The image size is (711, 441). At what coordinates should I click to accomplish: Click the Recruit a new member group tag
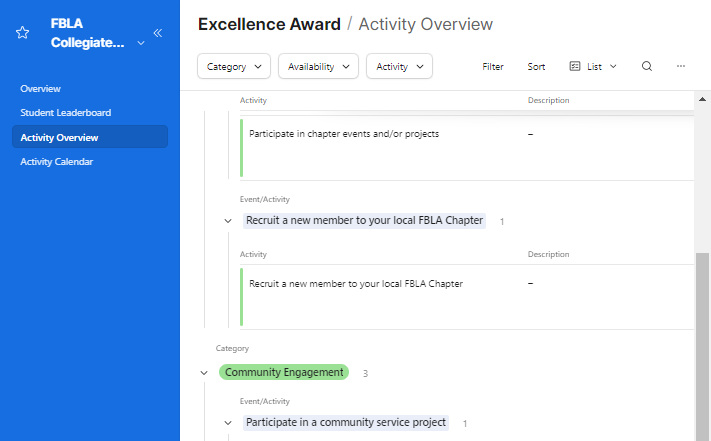pos(364,221)
